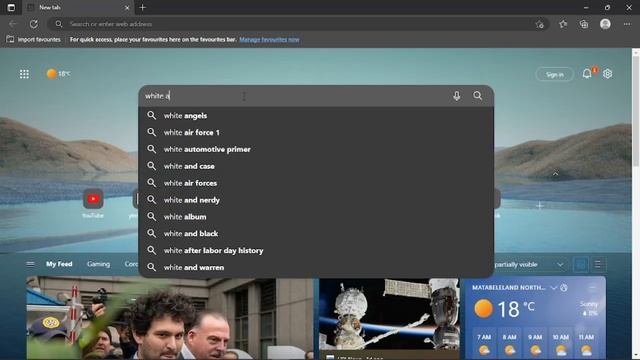Select suggestion 'white automotive primer'
The image size is (640, 360).
[316, 149]
